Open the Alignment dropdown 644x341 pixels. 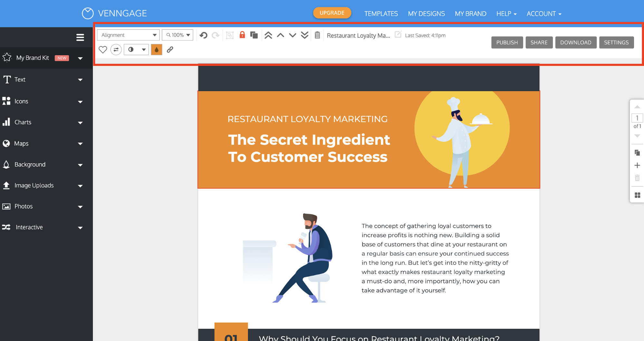128,35
